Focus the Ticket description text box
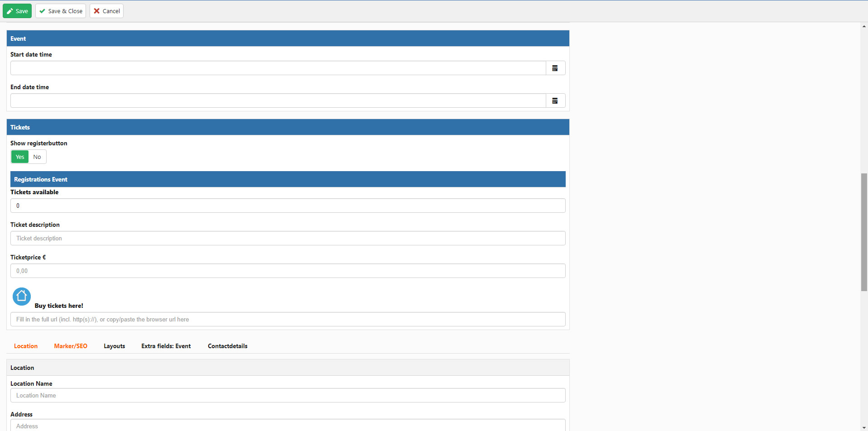The image size is (868, 431). tap(288, 239)
